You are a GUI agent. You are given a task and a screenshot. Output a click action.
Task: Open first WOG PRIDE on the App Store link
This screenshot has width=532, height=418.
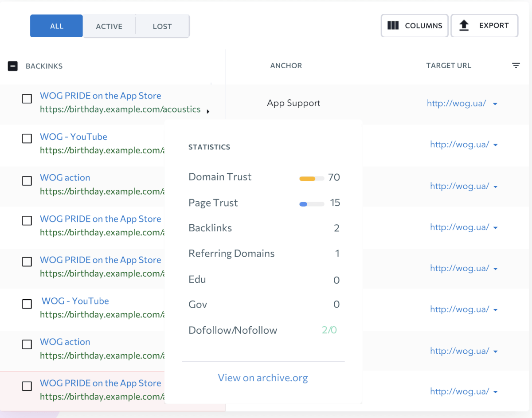click(101, 96)
